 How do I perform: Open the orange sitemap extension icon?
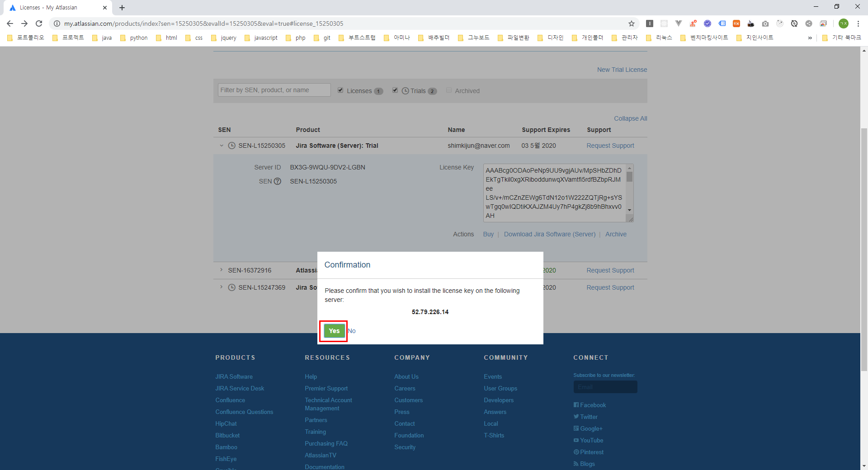693,23
